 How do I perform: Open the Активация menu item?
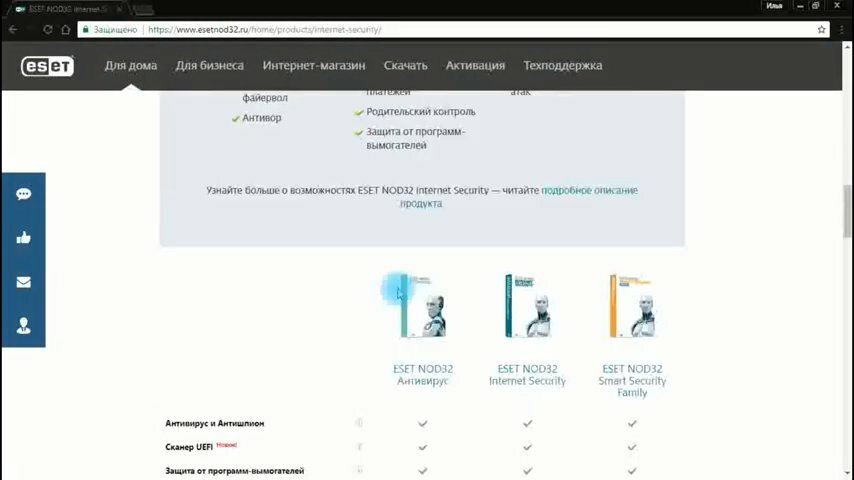475,65
